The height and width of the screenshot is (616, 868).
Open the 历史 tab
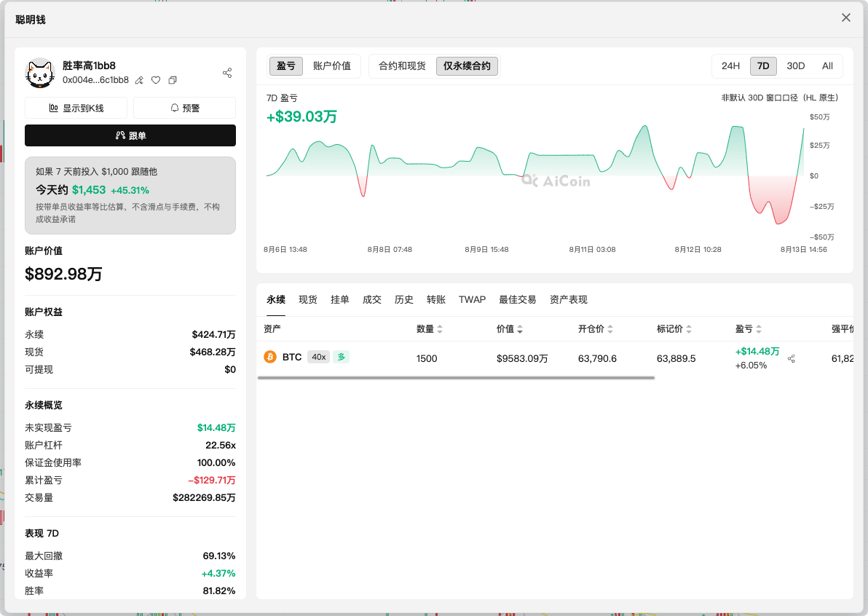(x=404, y=299)
